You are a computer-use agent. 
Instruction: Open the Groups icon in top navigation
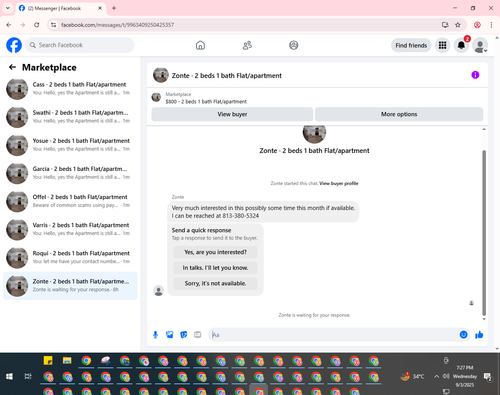pos(294,45)
